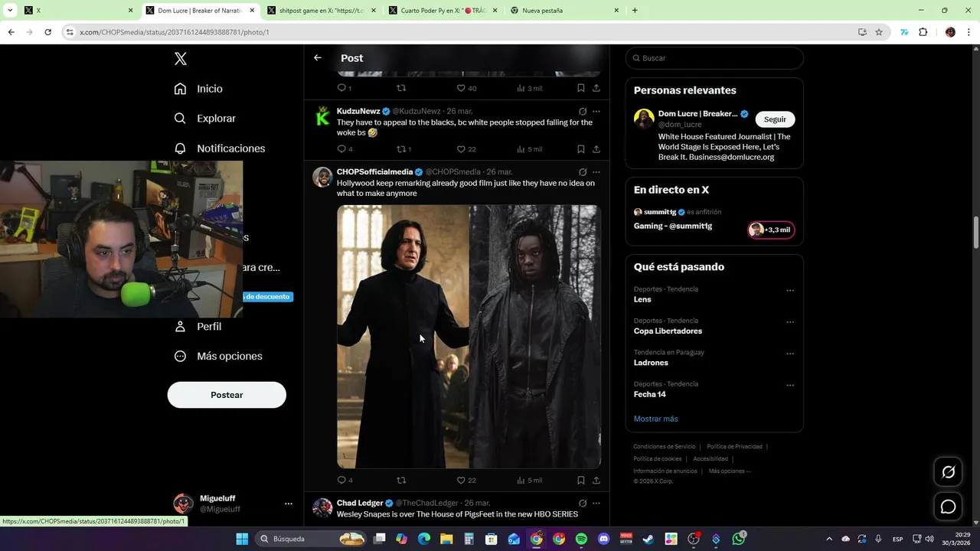Open more options for Copa Libertadores trend
This screenshot has width=980, height=551.
(x=790, y=322)
